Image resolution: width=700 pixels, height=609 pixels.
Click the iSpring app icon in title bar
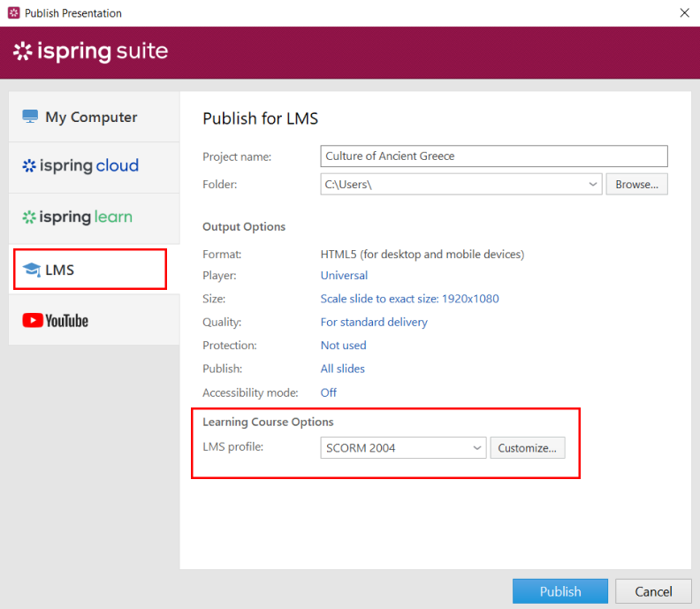pyautogui.click(x=14, y=13)
